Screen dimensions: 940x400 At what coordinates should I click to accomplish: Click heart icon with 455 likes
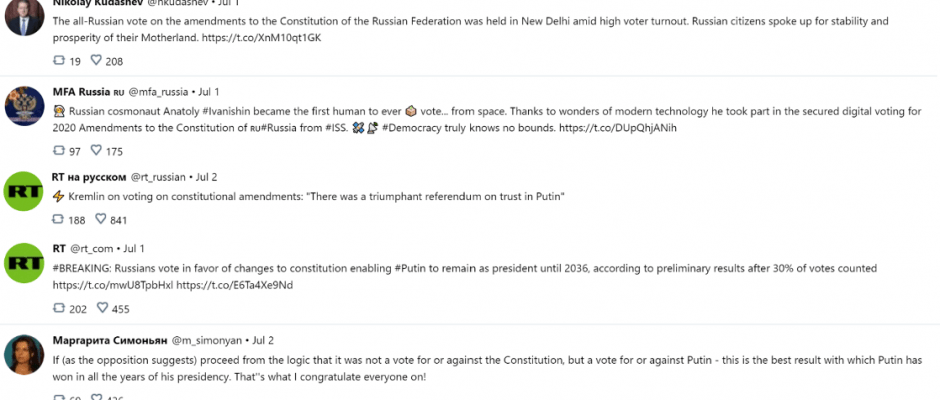point(103,308)
